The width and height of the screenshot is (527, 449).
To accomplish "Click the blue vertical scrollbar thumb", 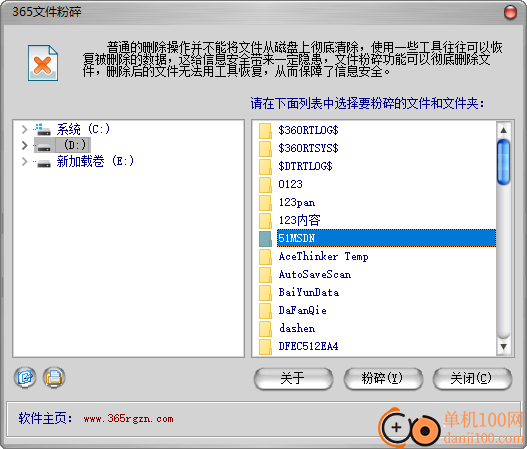I will pos(503,162).
